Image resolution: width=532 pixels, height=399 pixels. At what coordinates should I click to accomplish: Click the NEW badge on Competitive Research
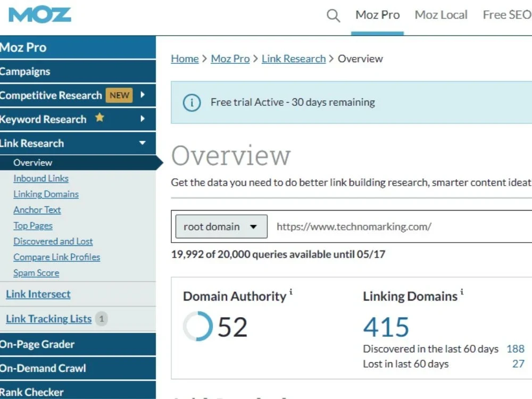119,95
